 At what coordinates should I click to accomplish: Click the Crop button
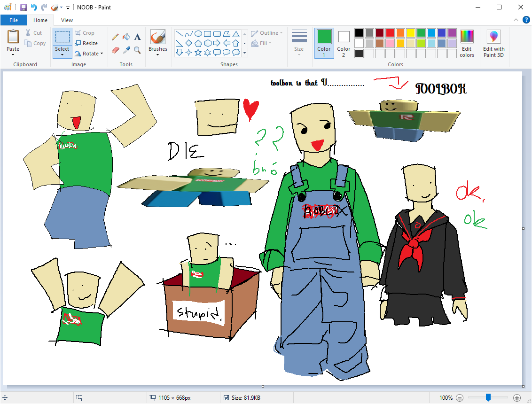(85, 33)
